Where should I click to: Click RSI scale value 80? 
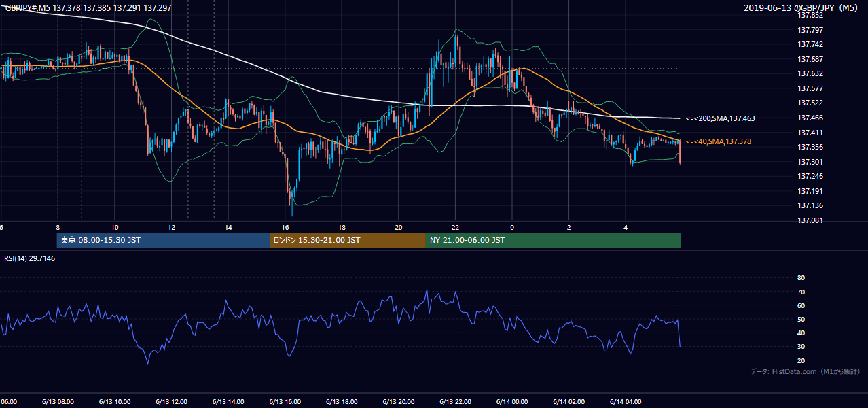pyautogui.click(x=801, y=278)
